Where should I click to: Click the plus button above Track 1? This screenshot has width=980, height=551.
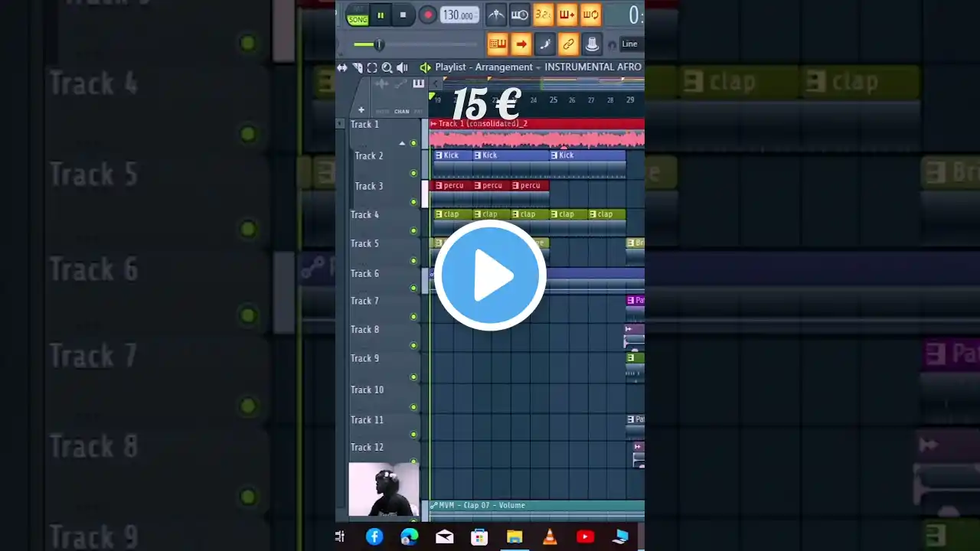tap(361, 110)
